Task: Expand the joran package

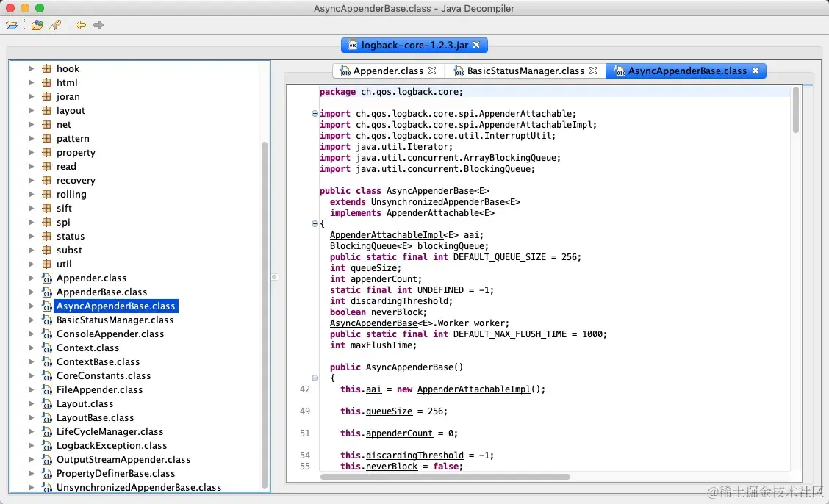Action: [x=31, y=97]
